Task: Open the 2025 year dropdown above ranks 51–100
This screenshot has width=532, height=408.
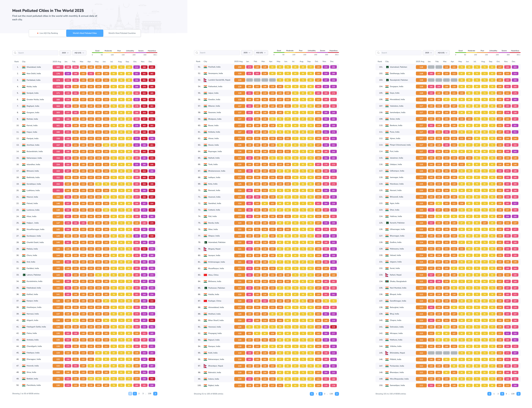Action: pos(247,53)
